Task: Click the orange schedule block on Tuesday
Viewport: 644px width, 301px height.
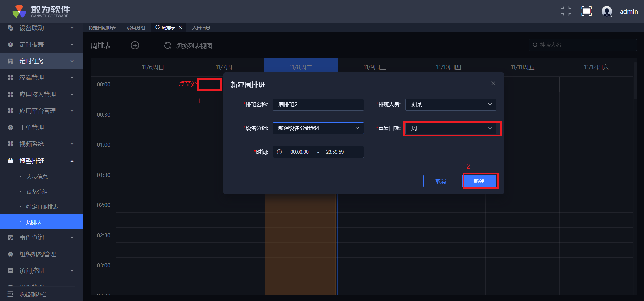Action: tap(300, 245)
